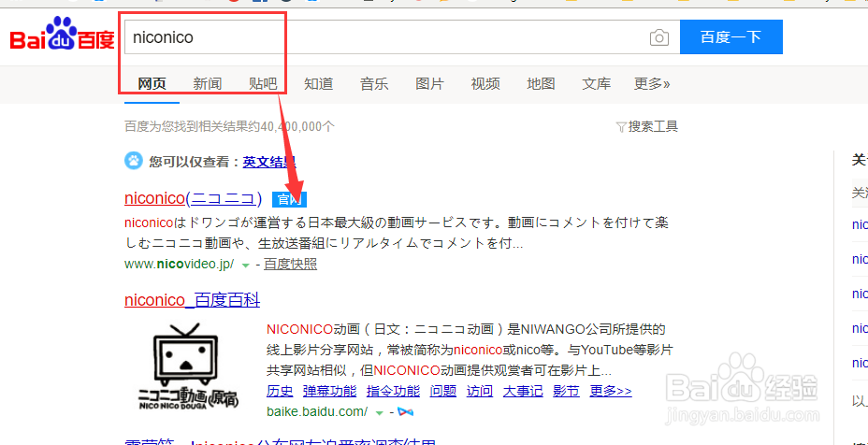Image resolution: width=868 pixels, height=445 pixels.
Task: Open the 历史 sublink
Action: pyautogui.click(x=280, y=392)
